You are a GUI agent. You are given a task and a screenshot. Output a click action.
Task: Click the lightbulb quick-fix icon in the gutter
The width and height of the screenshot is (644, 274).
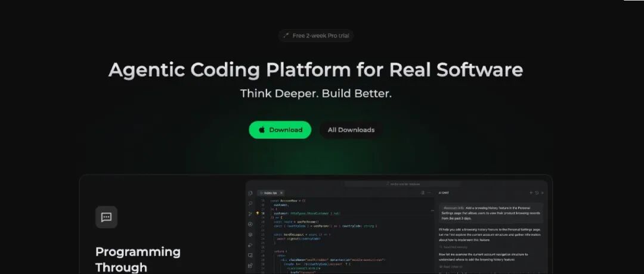pyautogui.click(x=258, y=213)
